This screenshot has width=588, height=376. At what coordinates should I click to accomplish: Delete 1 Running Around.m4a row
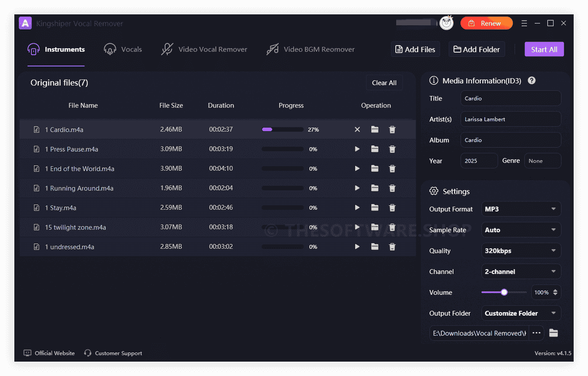pyautogui.click(x=392, y=188)
